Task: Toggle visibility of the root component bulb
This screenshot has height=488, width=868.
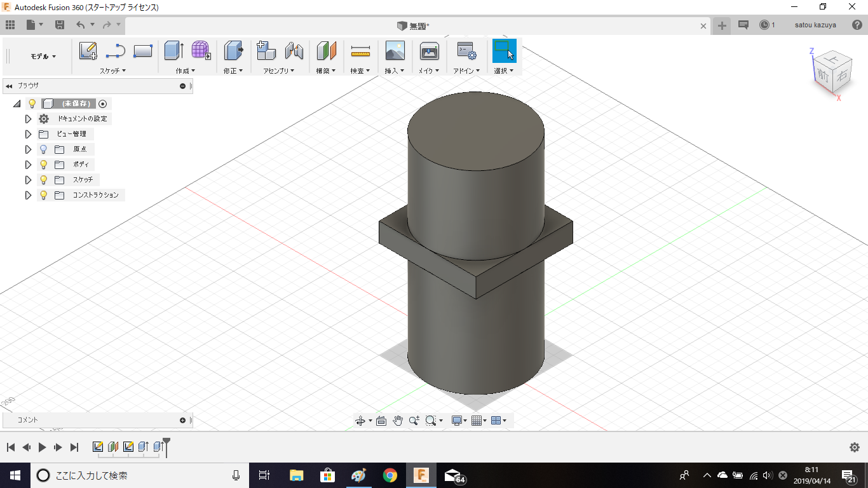Action: (32, 104)
